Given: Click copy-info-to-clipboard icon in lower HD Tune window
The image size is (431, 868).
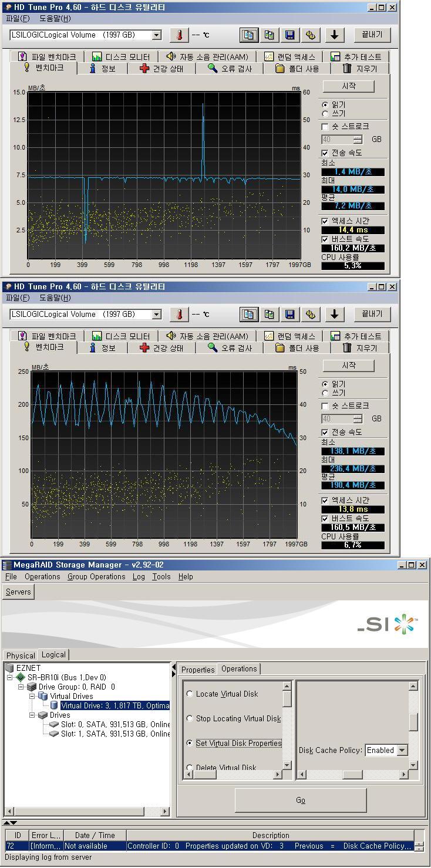Looking at the screenshot, I should pos(249,314).
